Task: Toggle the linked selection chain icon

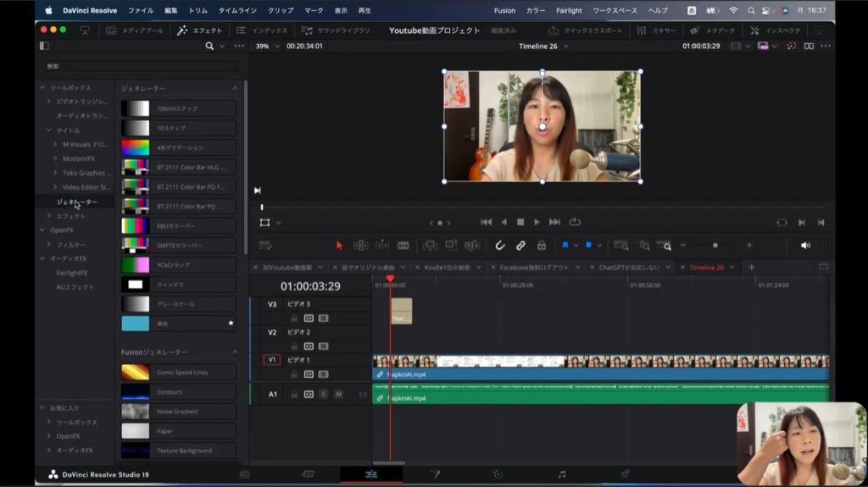Action: pos(520,246)
